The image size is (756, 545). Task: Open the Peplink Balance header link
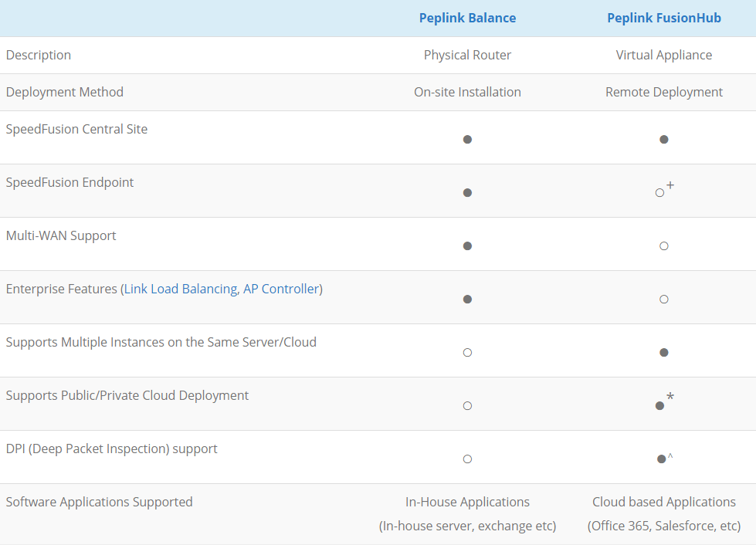coord(467,18)
